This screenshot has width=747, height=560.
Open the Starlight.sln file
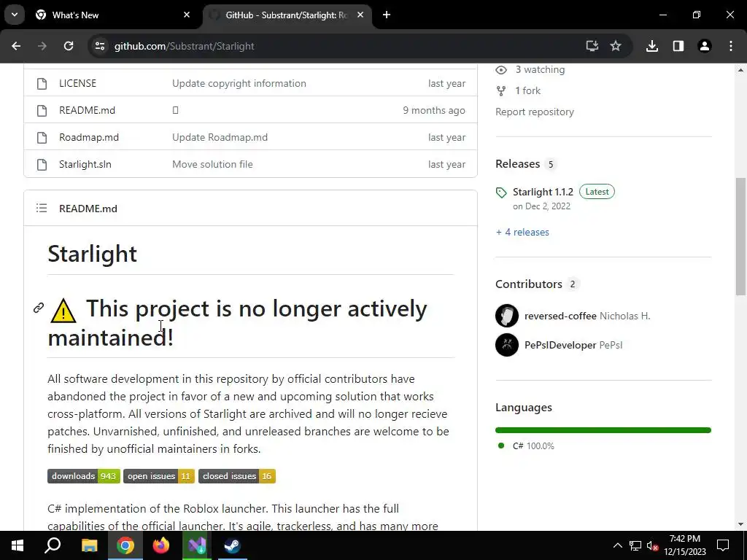[85, 164]
